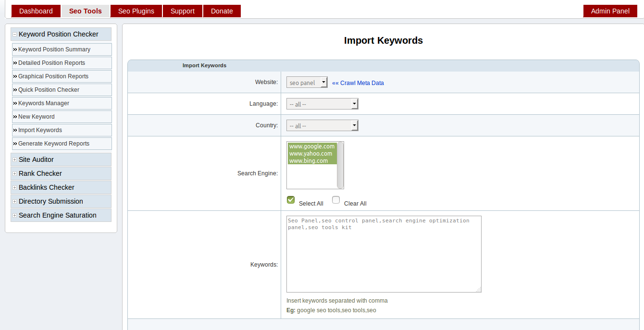Viewport: 644px width, 330px height.
Task: Expand the Search Engine Saturation section
Action: click(x=61, y=215)
